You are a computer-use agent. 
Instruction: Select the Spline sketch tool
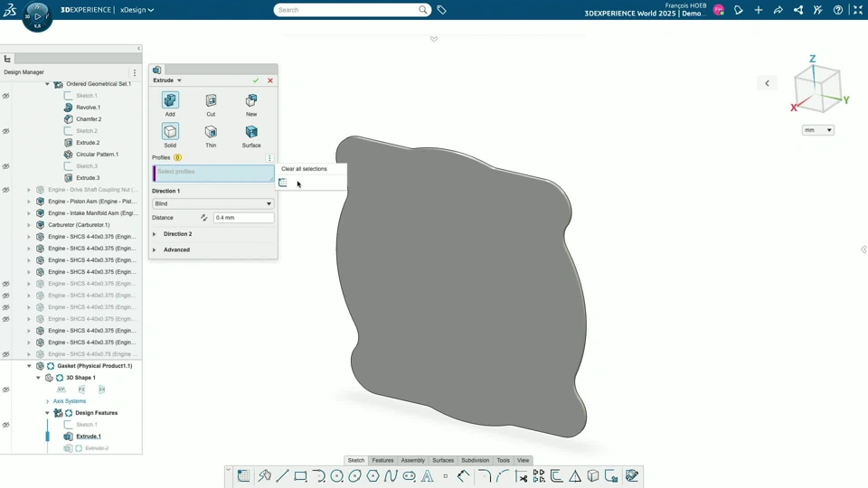pyautogui.click(x=391, y=476)
